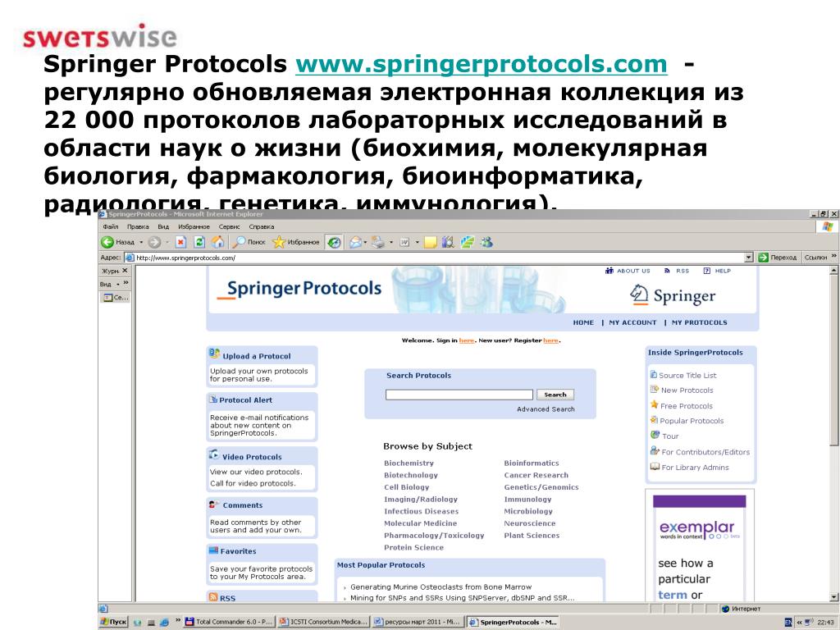Click the Video Protocols icon

(214, 454)
